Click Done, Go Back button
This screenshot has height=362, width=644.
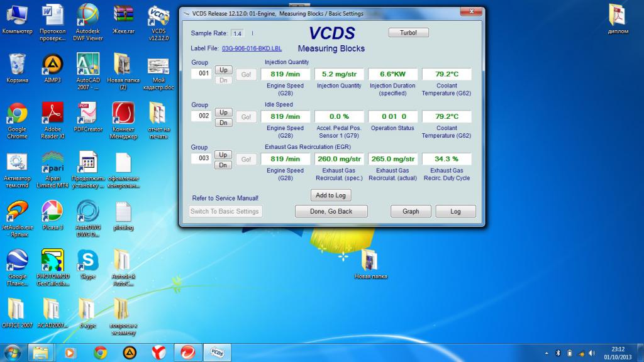(331, 211)
